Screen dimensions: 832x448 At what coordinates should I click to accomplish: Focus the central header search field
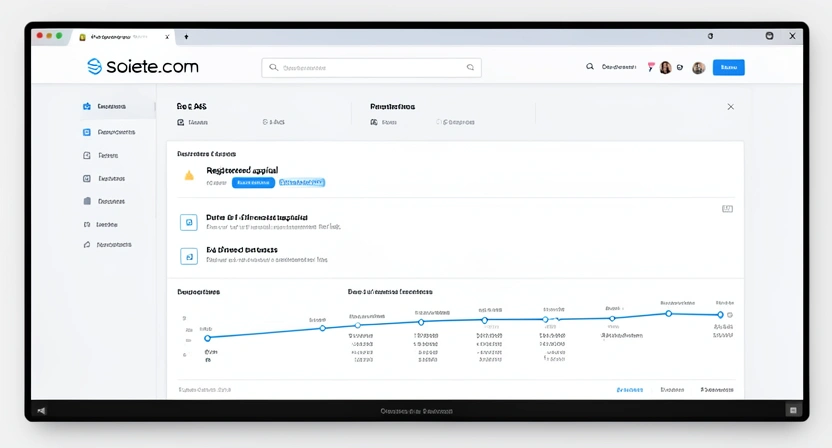coord(371,67)
